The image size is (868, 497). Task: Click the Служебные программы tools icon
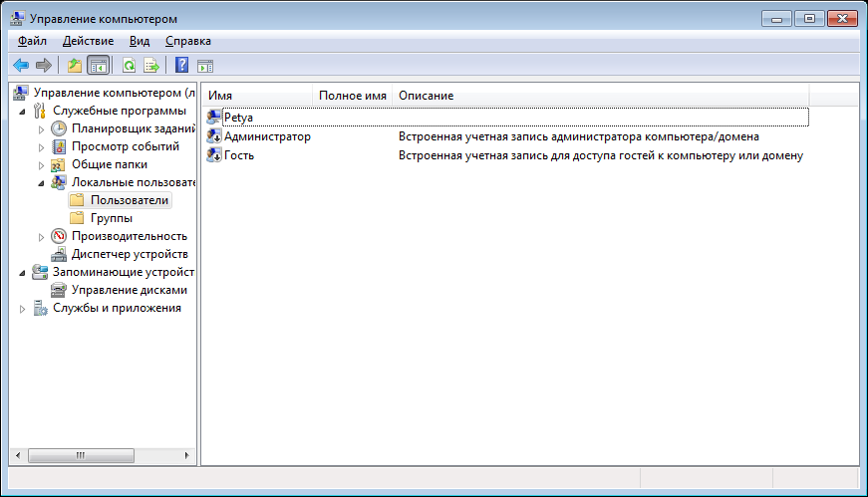pyautogui.click(x=39, y=111)
